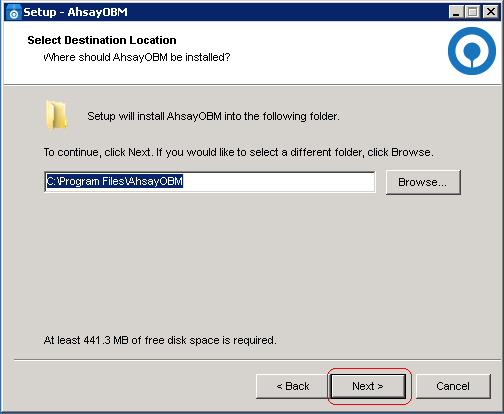Proceed with the Next button
Screen dimensions: 504x414
368,386
